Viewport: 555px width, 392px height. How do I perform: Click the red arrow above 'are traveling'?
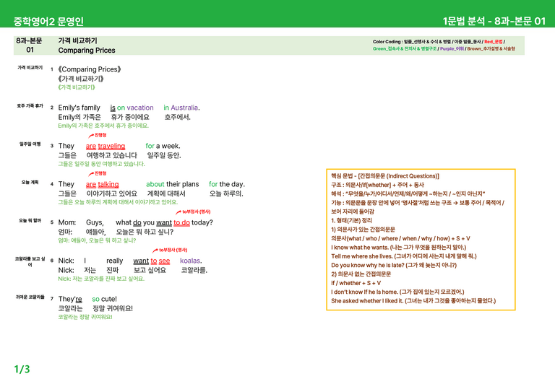click(x=91, y=136)
